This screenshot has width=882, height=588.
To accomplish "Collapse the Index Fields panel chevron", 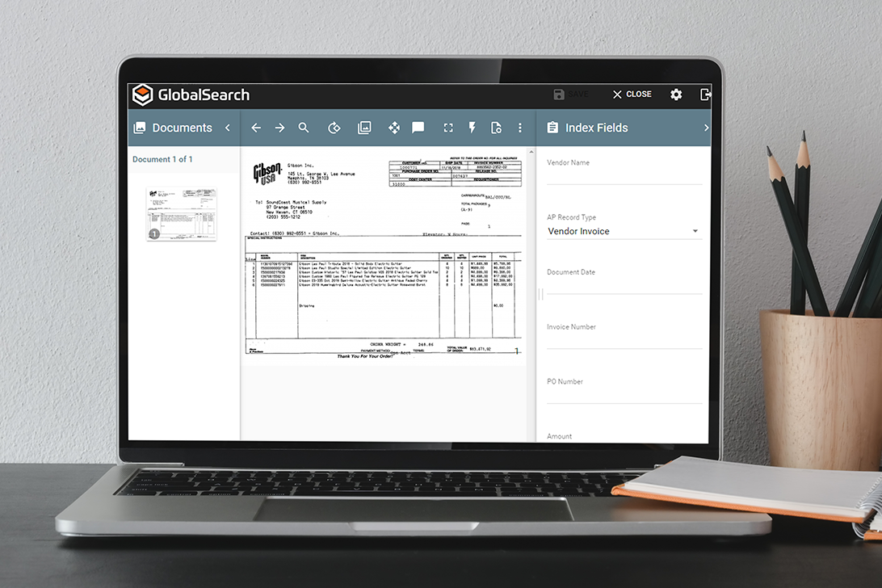I will [706, 128].
